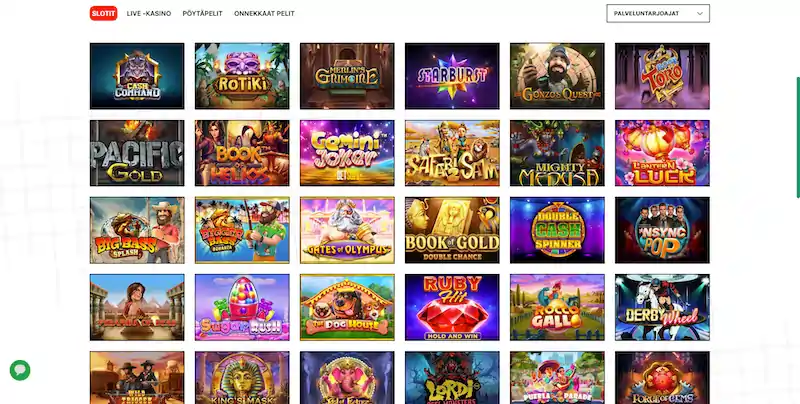Click the Gemini Joker tile

coord(347,153)
